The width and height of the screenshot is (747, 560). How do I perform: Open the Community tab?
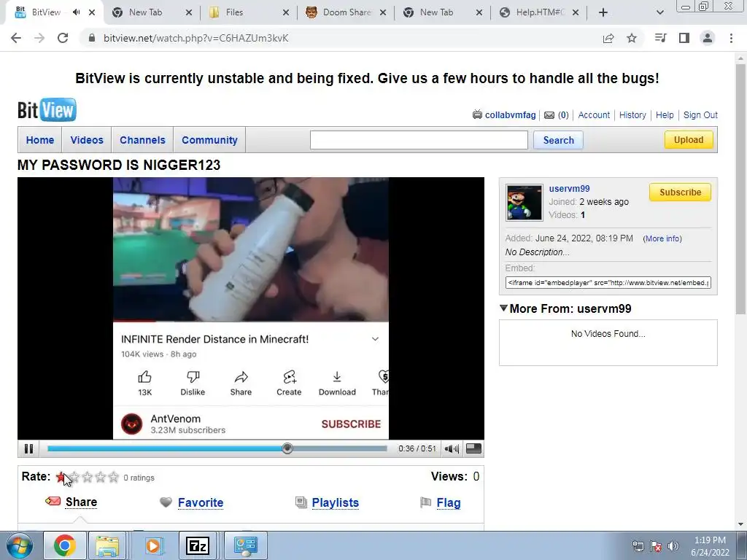209,140
